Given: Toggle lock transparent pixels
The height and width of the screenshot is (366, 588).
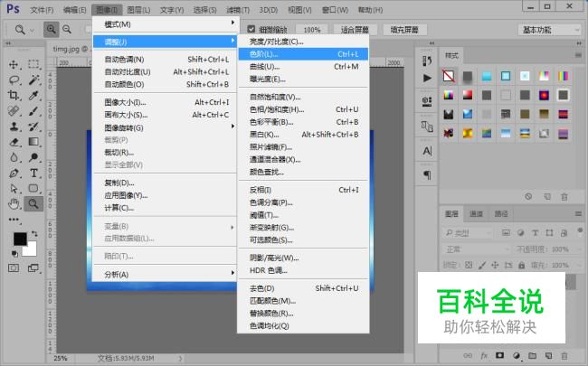Looking at the screenshot, I should click(x=469, y=265).
